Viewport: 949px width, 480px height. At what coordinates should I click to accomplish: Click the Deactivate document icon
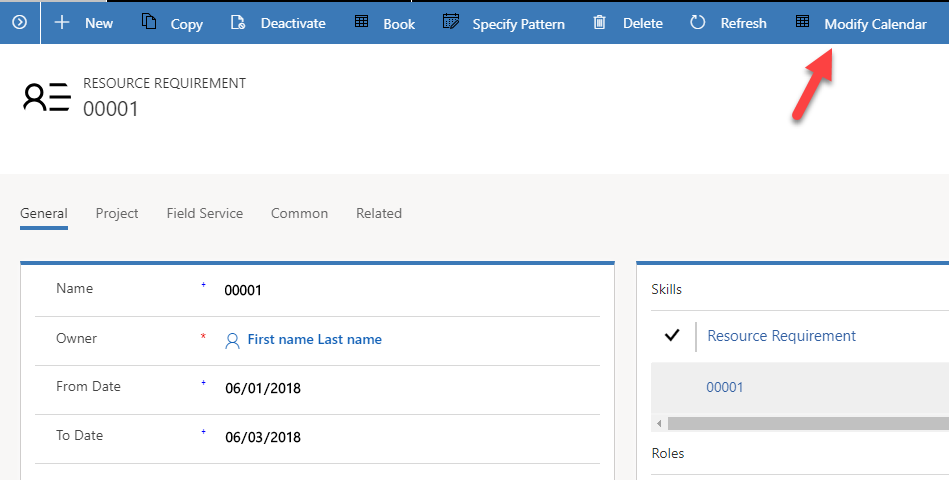click(237, 22)
